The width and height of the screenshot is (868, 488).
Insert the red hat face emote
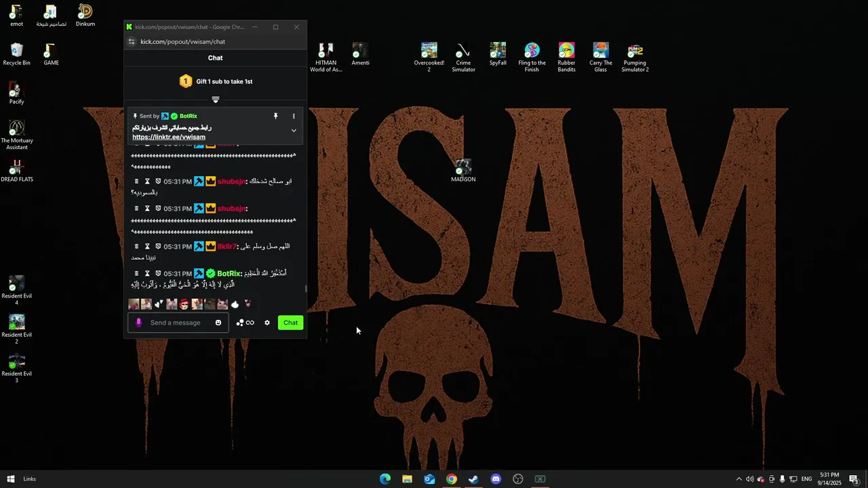(184, 304)
